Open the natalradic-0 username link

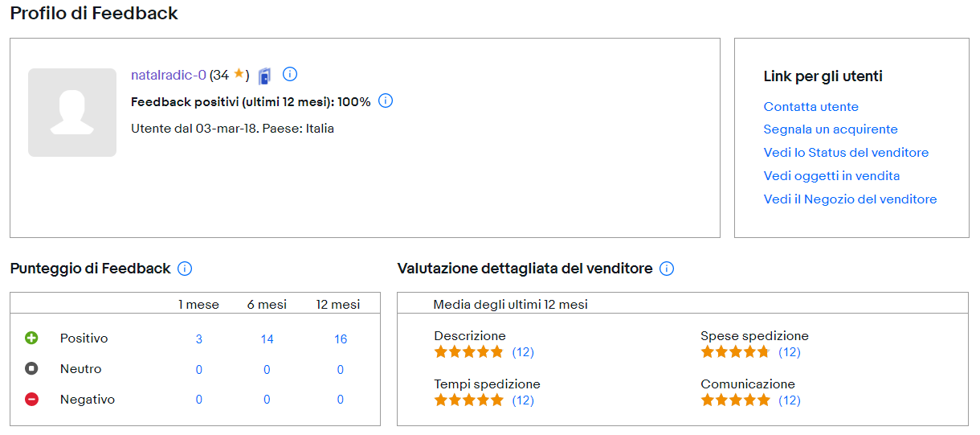tap(168, 75)
